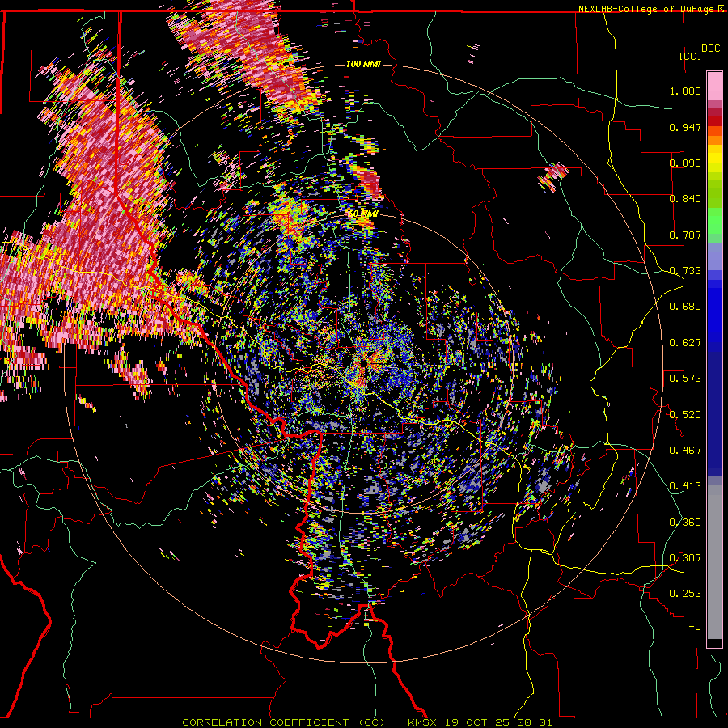
Task: Click the [CC] units label
Action: tap(690, 56)
